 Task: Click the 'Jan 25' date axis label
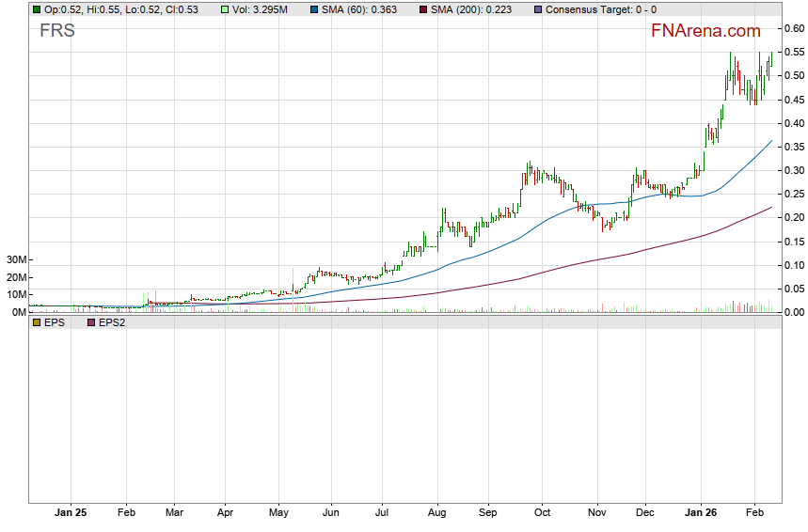tap(71, 514)
